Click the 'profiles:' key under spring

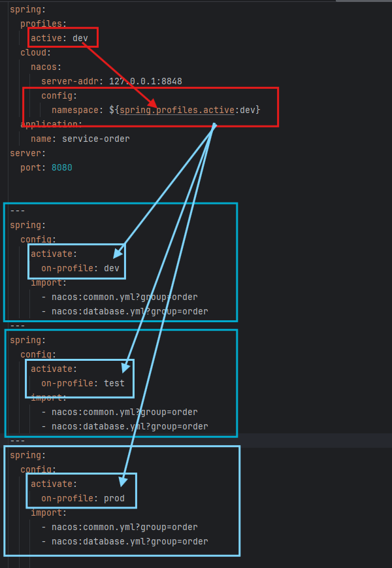43,24
